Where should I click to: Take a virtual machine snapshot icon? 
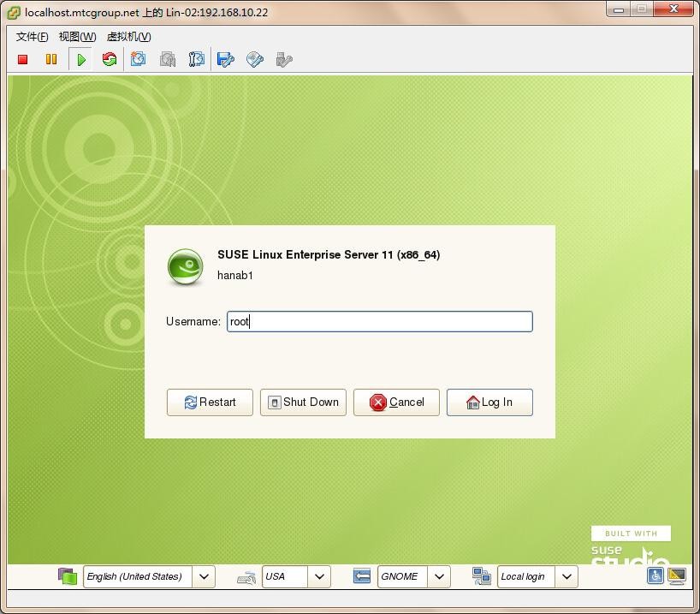[138, 59]
